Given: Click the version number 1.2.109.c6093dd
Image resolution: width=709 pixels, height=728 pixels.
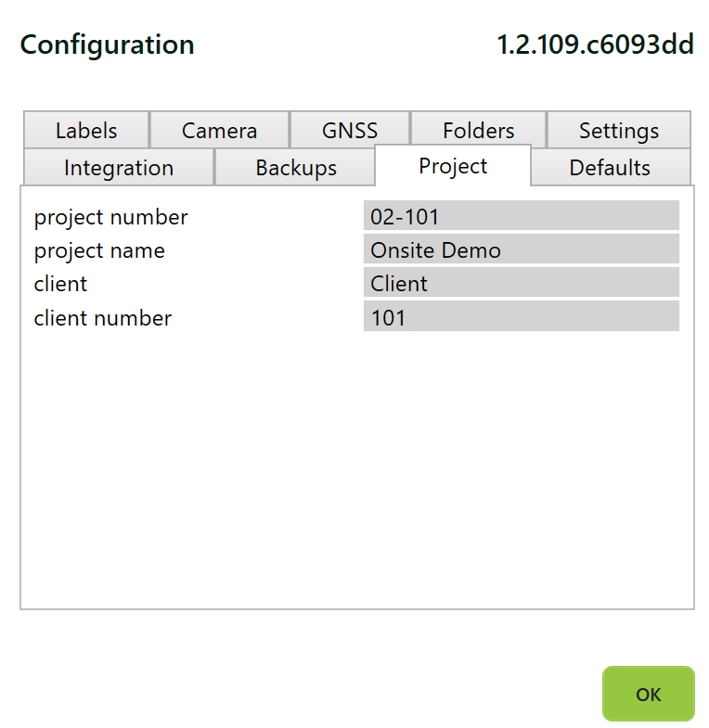Looking at the screenshot, I should click(x=595, y=45).
